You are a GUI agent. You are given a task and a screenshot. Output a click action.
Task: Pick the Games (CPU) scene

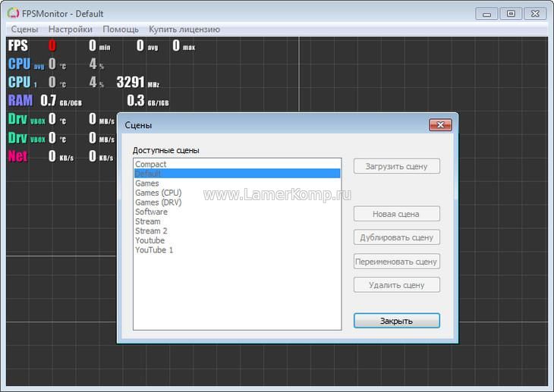(158, 193)
